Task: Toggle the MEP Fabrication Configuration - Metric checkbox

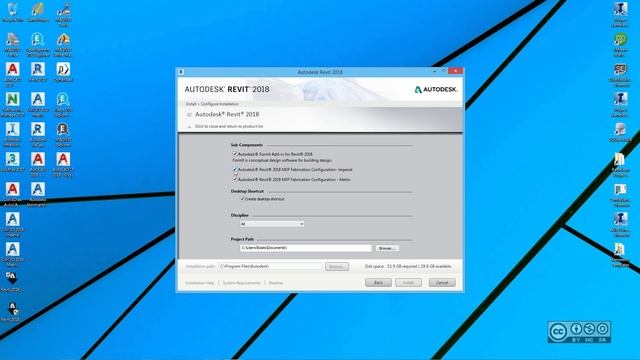Action: click(x=235, y=179)
